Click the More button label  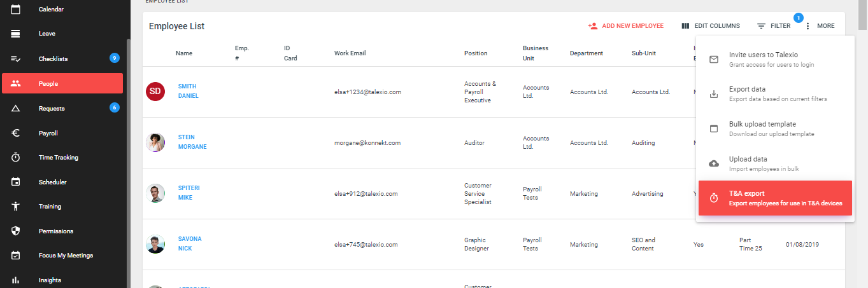pos(826,26)
